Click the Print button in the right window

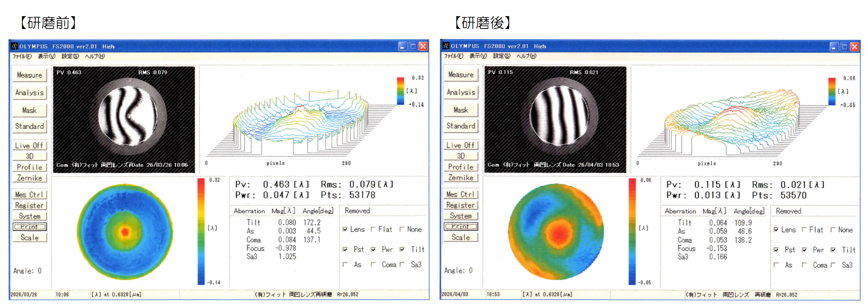coord(461,226)
